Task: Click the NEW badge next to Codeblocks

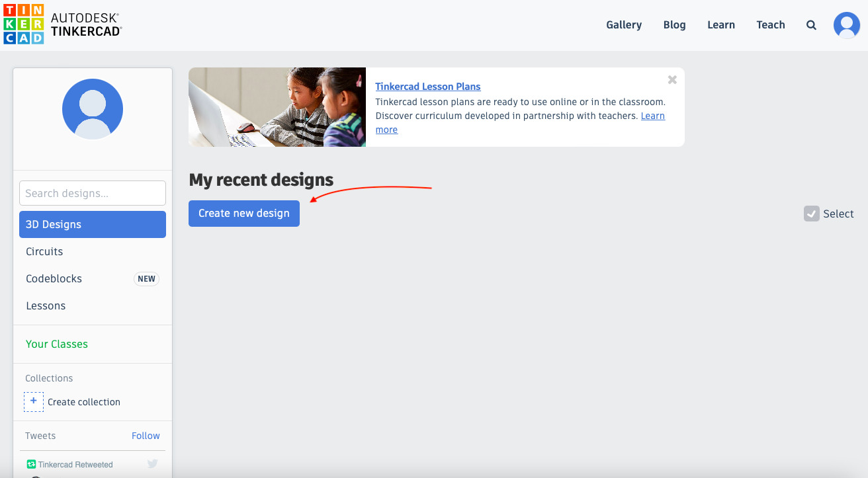Action: tap(147, 279)
